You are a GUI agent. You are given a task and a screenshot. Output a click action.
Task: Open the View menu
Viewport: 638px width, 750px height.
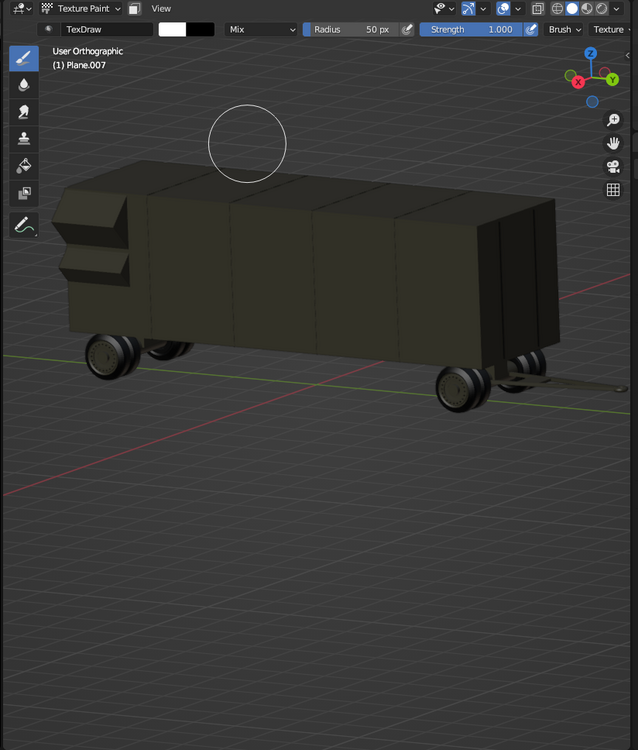(x=161, y=9)
